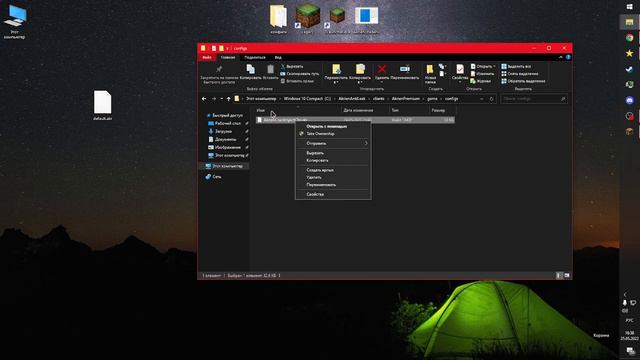The height and width of the screenshot is (360, 640).
Task: Pin to Quick access in ribbon
Action: [219, 74]
